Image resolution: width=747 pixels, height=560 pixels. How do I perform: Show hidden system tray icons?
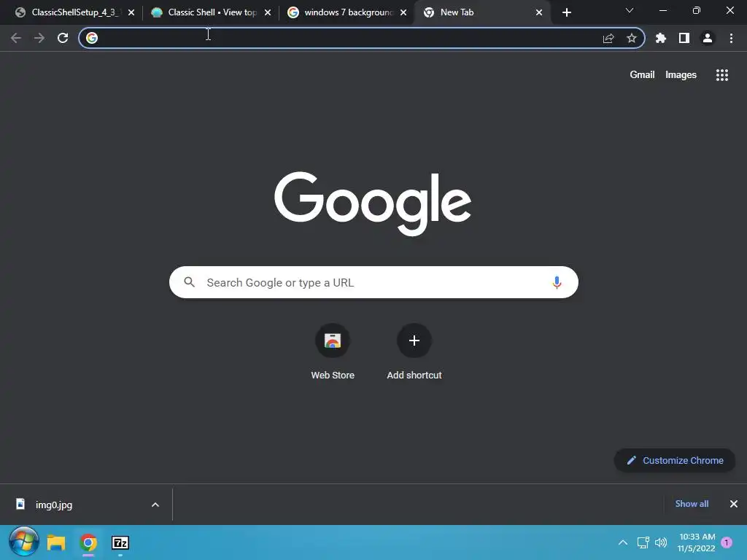click(623, 542)
